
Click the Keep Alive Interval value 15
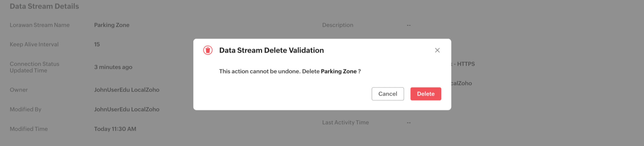(97, 44)
